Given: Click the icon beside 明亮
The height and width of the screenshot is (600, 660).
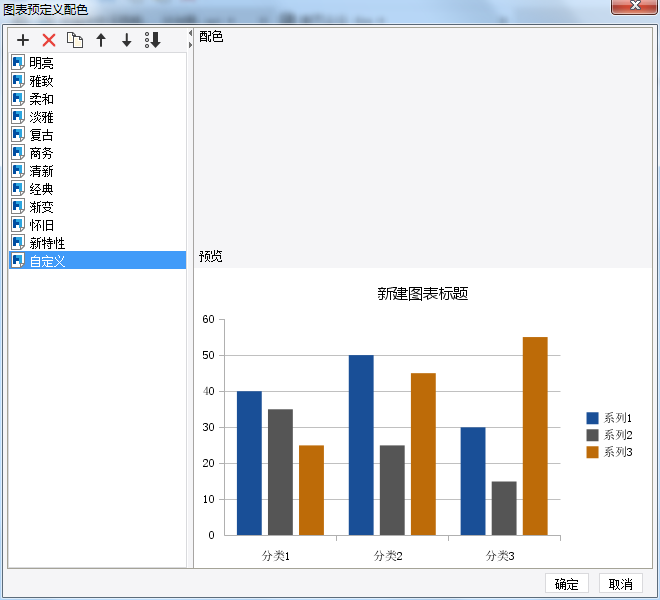Looking at the screenshot, I should (x=18, y=62).
